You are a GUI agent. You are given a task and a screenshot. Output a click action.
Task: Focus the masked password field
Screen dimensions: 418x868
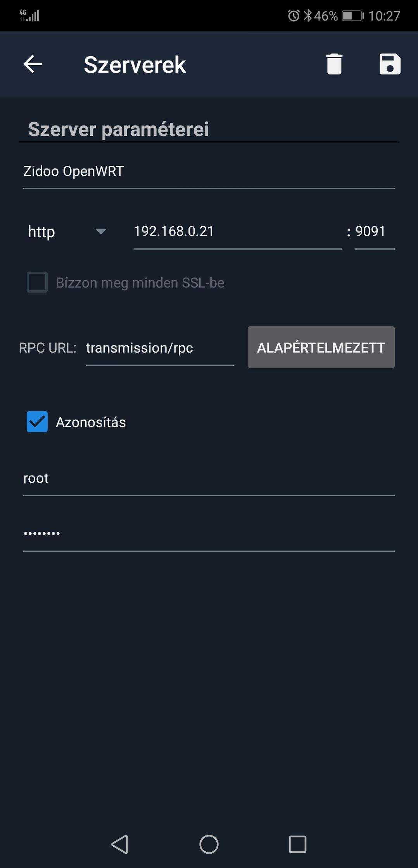click(209, 534)
